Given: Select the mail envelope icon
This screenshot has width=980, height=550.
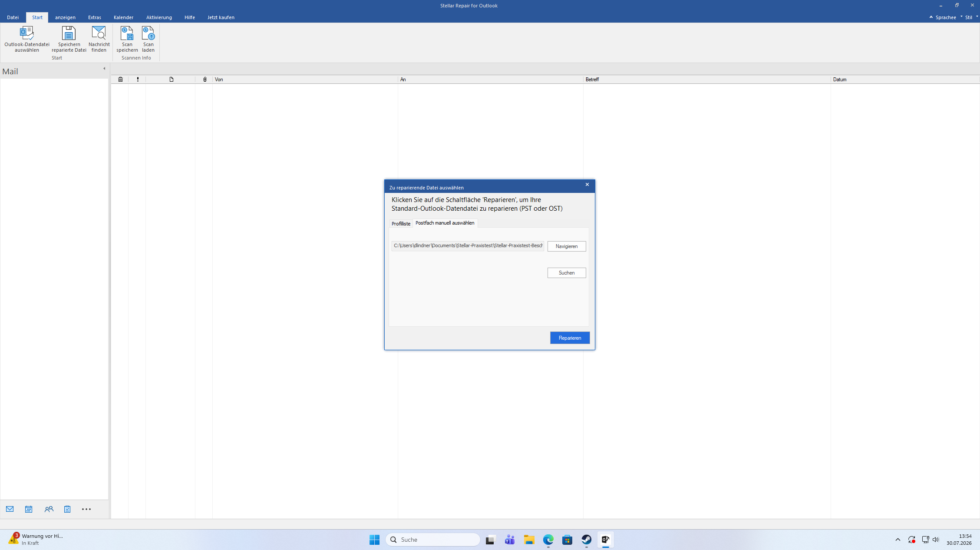Looking at the screenshot, I should tap(10, 509).
